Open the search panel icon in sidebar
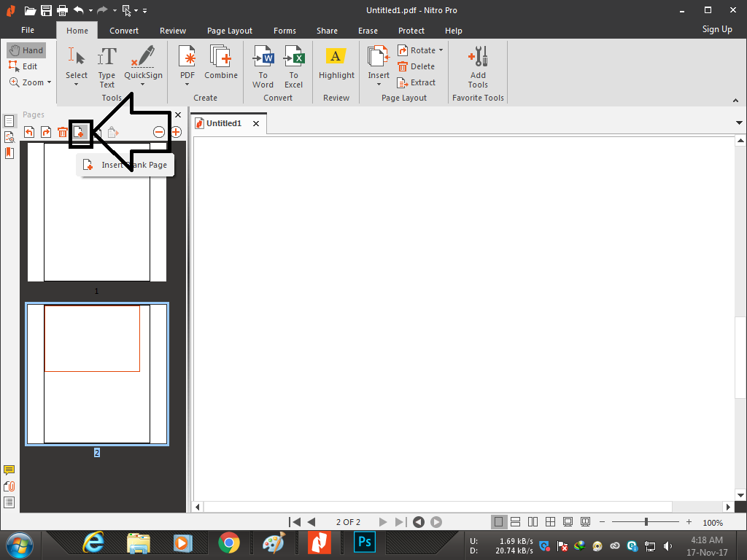747x560 pixels. pyautogui.click(x=9, y=137)
